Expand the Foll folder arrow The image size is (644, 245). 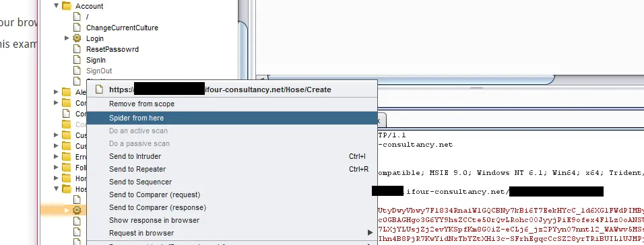pyautogui.click(x=57, y=168)
